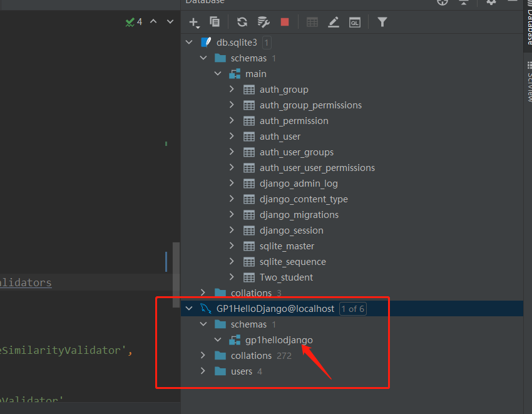532x414 pixels.
Task: Refresh the database tree
Action: pos(242,22)
